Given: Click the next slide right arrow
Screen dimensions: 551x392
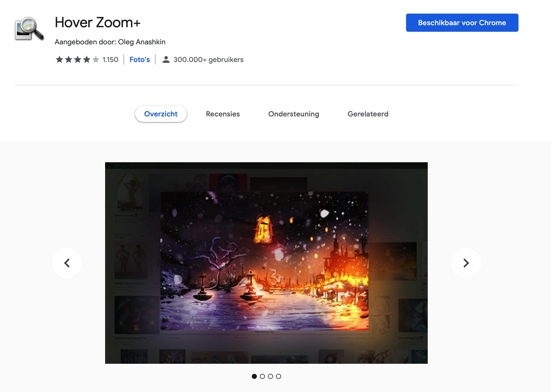Looking at the screenshot, I should tap(466, 263).
